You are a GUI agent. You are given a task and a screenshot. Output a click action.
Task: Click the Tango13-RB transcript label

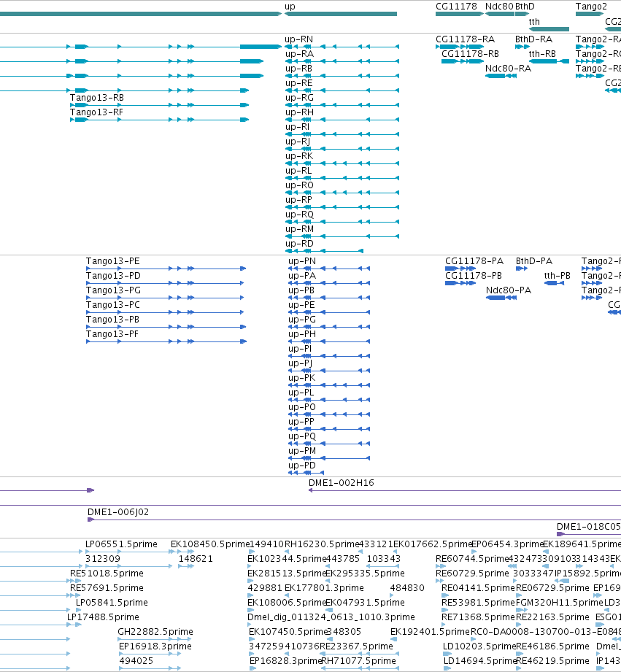[97, 98]
